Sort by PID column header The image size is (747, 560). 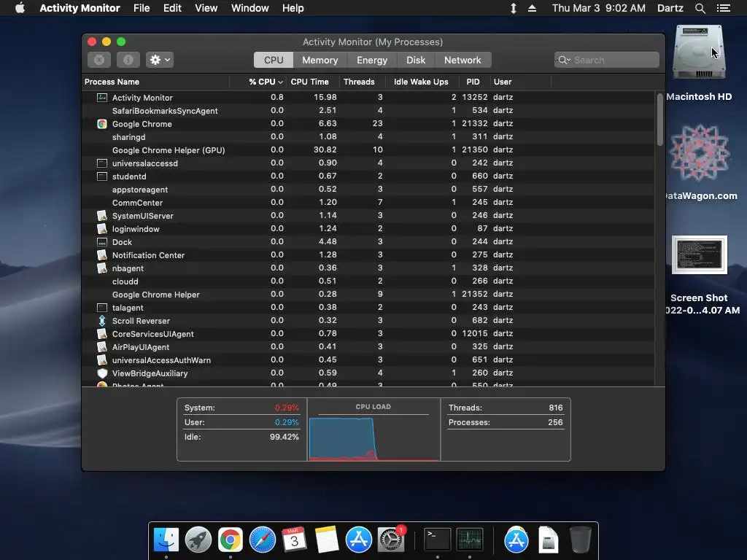tap(473, 82)
